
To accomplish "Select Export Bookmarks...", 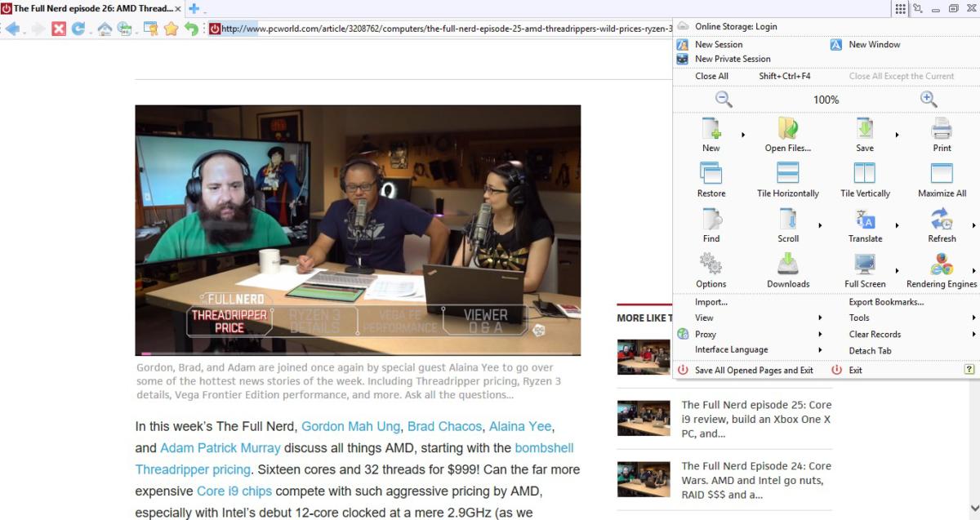I will click(x=886, y=302).
